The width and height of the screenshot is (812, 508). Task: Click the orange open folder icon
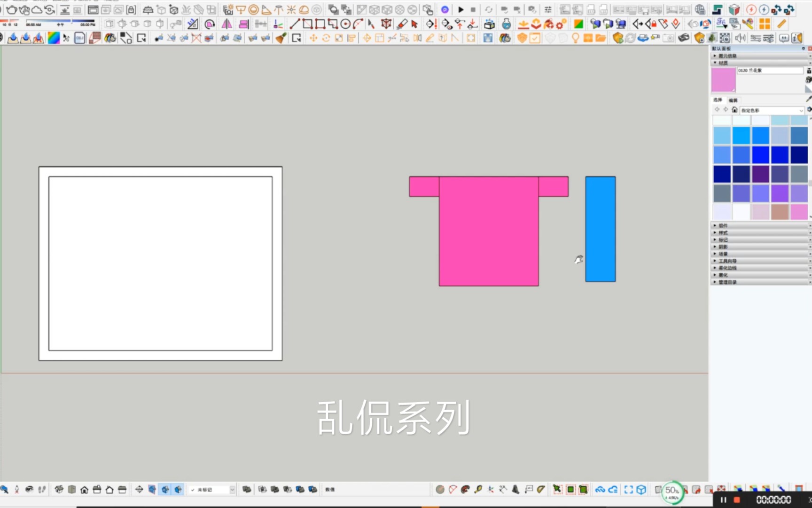coord(601,38)
